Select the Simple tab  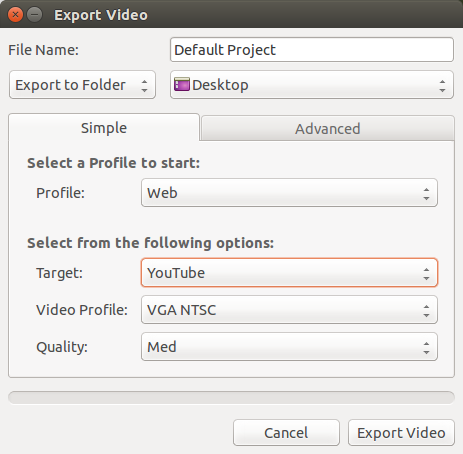[104, 128]
